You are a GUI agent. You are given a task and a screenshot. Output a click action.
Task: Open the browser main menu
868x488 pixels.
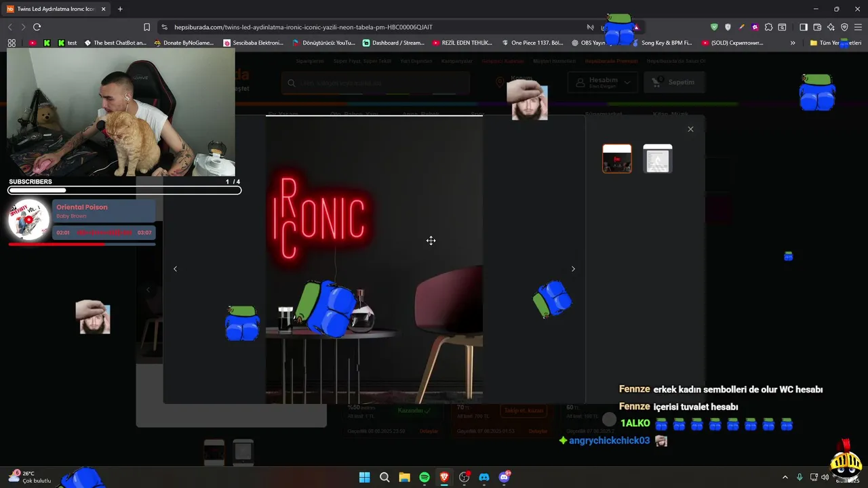coord(858,27)
